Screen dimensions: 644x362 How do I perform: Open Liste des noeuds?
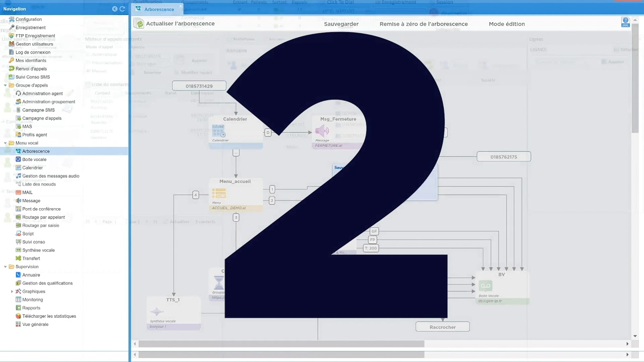point(39,184)
